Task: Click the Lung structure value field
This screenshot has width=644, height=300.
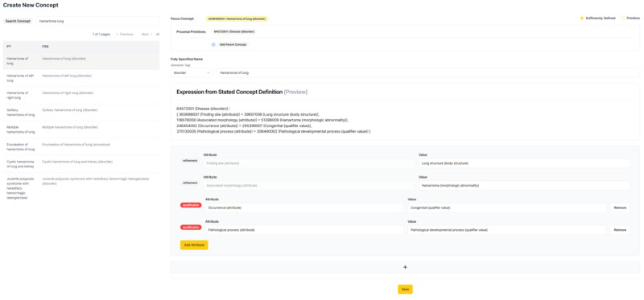Action: pyautogui.click(x=524, y=163)
